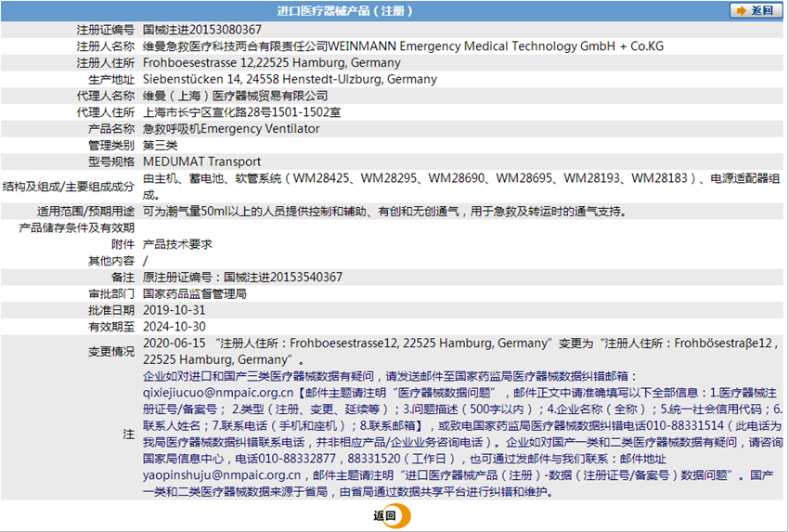
Task: Click the 注册人名称 label
Action: 106,46
